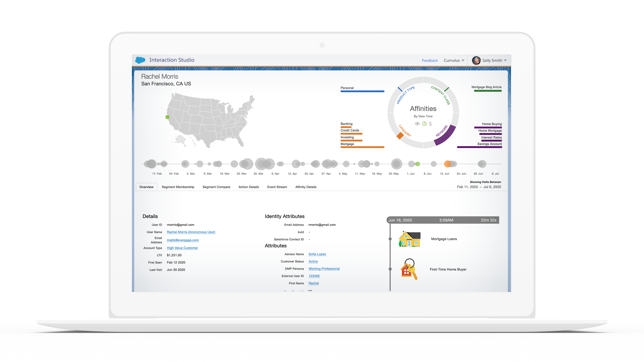Click the green Mortgage Blog Article bar

[x=488, y=91]
